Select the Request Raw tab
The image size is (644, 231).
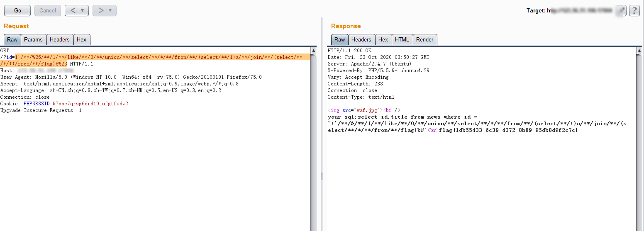[x=12, y=39]
